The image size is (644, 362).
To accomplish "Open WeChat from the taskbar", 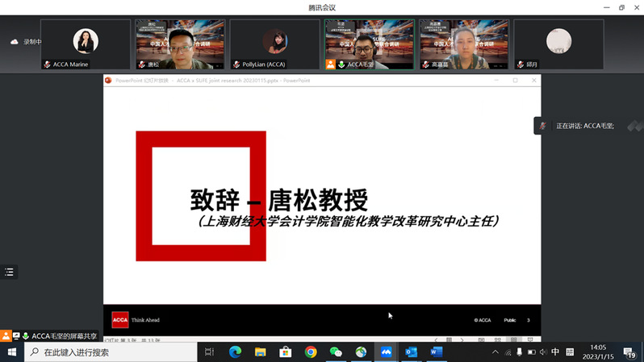I will coord(336,352).
